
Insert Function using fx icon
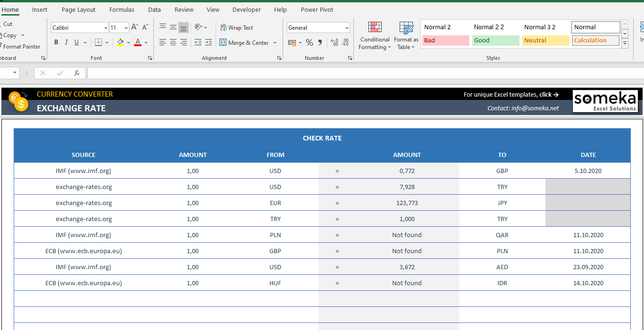click(x=77, y=73)
